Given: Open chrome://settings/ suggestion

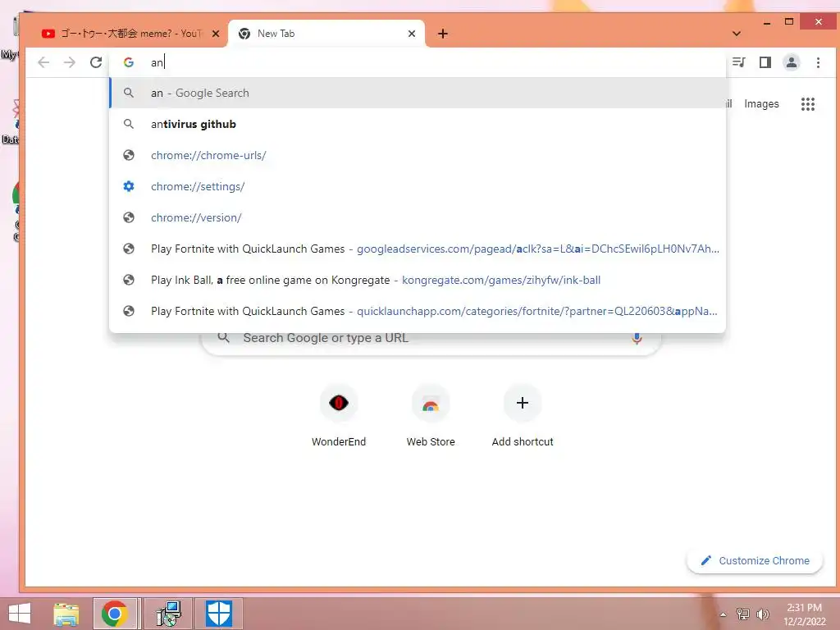Looking at the screenshot, I should coord(418,186).
